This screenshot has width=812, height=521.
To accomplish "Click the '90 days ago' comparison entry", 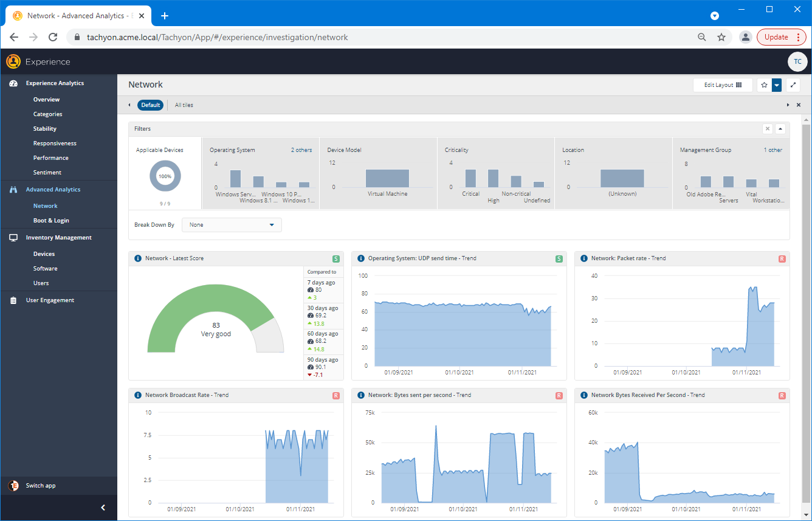I will coord(323,367).
